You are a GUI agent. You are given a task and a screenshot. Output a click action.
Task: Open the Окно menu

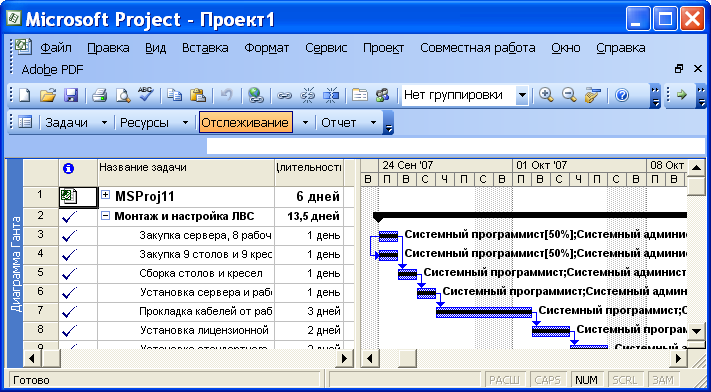(566, 48)
